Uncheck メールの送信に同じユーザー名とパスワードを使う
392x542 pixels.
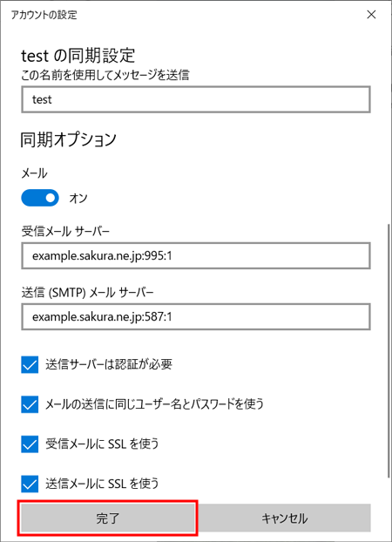tap(30, 404)
